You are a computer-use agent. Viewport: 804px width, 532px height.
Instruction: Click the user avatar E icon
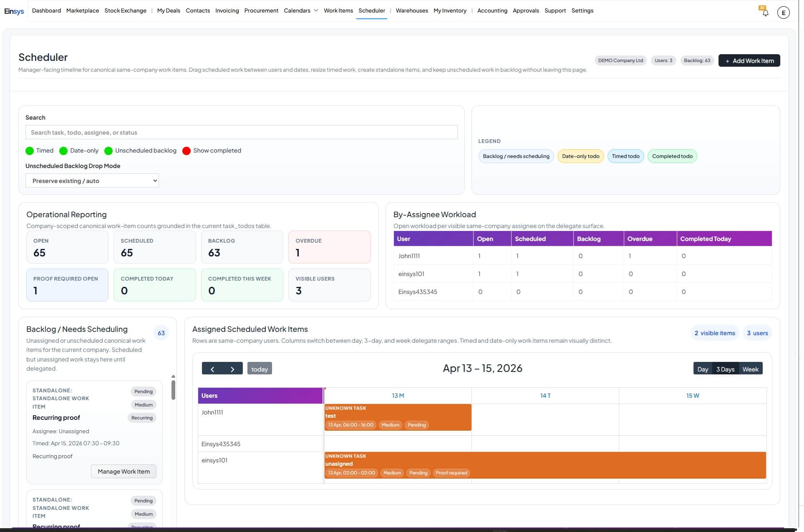click(x=783, y=13)
